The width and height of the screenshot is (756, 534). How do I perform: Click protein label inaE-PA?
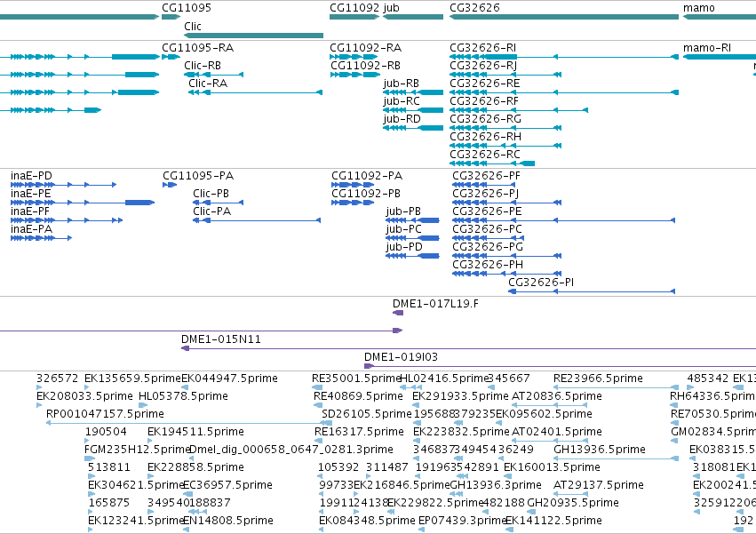(x=31, y=229)
